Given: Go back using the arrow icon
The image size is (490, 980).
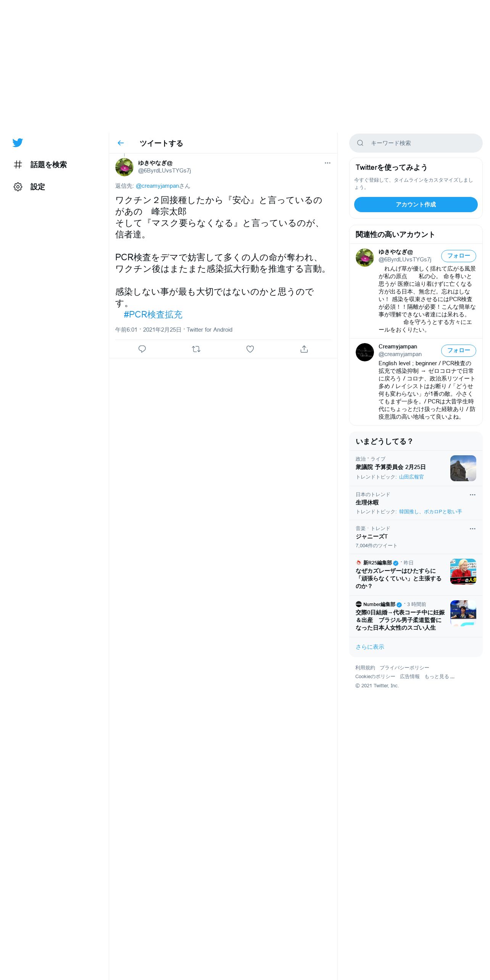Looking at the screenshot, I should (121, 143).
